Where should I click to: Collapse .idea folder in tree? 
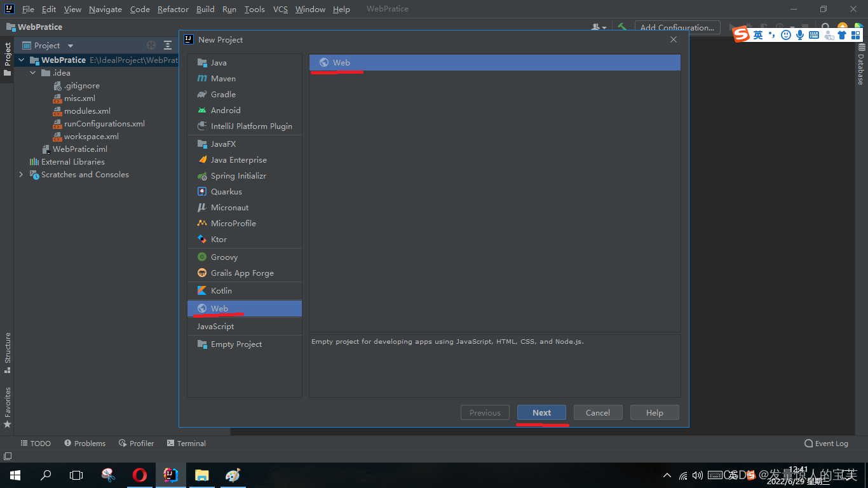33,72
